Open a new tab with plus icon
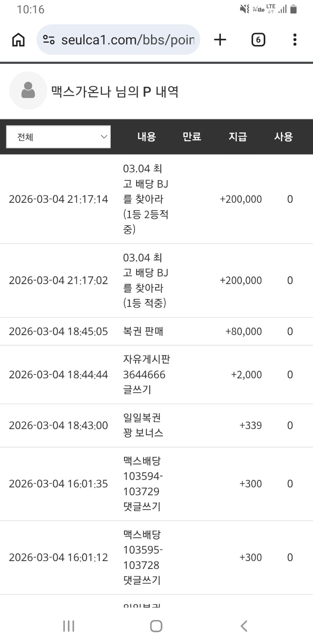Image resolution: width=313 pixels, height=644 pixels. [220, 40]
